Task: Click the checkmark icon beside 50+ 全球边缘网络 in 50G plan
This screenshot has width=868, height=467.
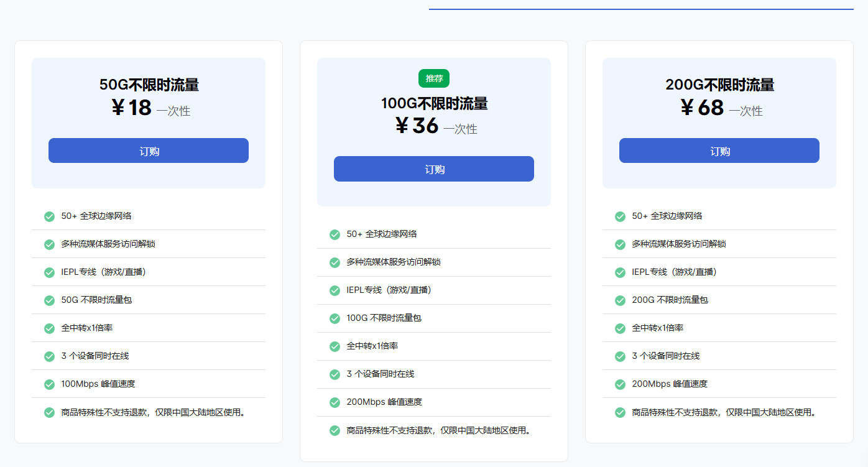Action: [x=49, y=216]
